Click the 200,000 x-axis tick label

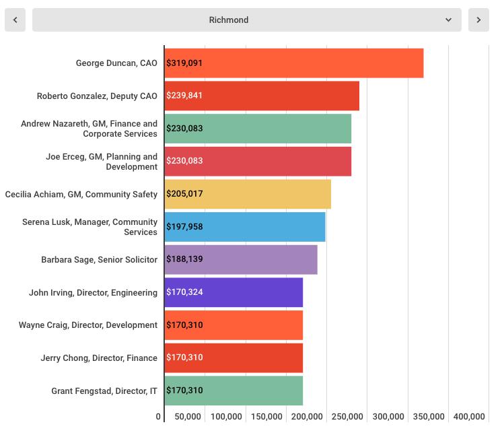(x=307, y=417)
